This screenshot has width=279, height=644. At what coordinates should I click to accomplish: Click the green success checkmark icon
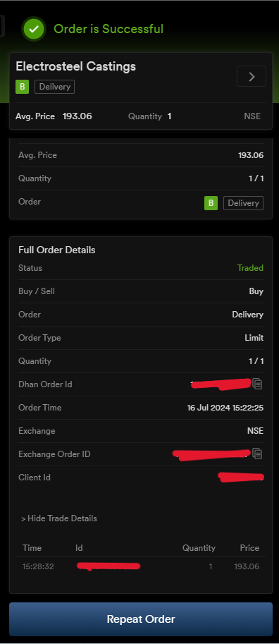click(34, 29)
